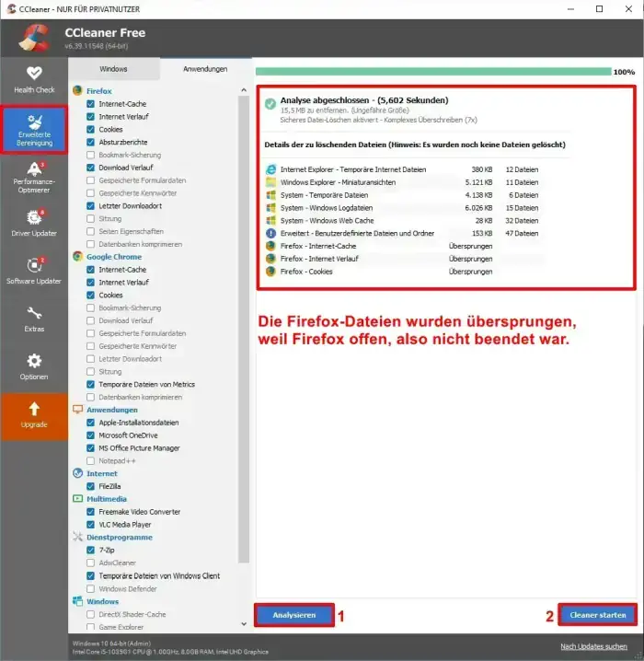Click the 6.026 KB size value
644x661 pixels.
coord(478,208)
